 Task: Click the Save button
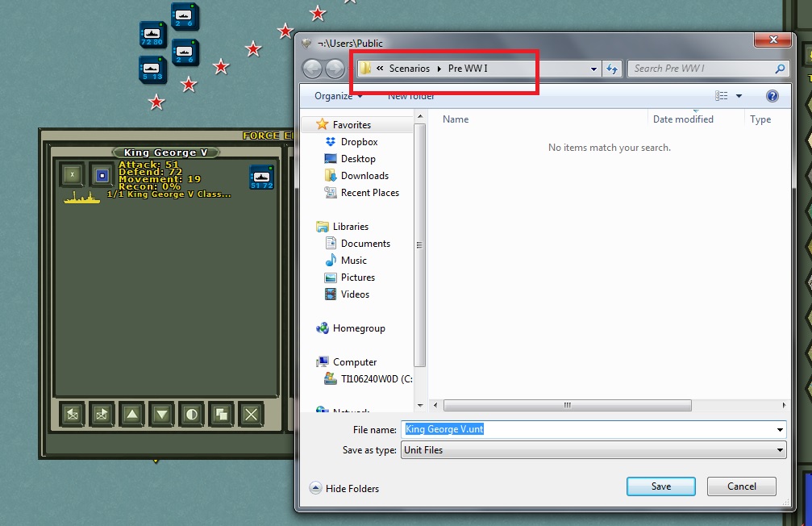click(x=660, y=486)
